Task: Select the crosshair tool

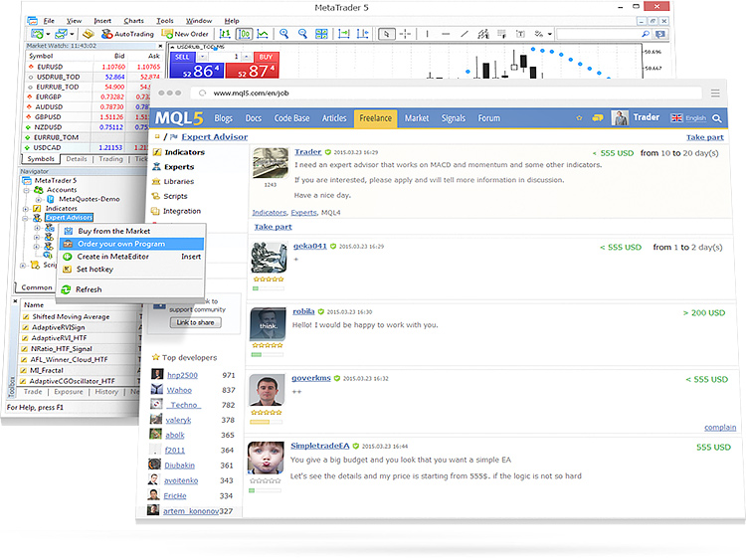Action: coord(406,34)
